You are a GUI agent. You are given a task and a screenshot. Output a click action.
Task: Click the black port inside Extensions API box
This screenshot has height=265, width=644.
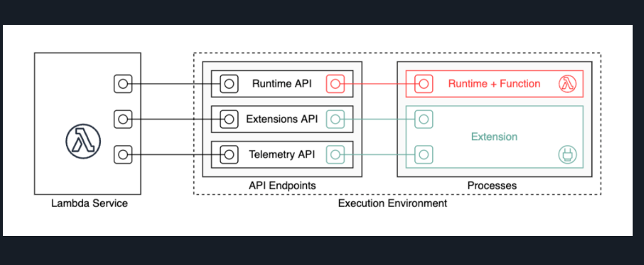[229, 119]
